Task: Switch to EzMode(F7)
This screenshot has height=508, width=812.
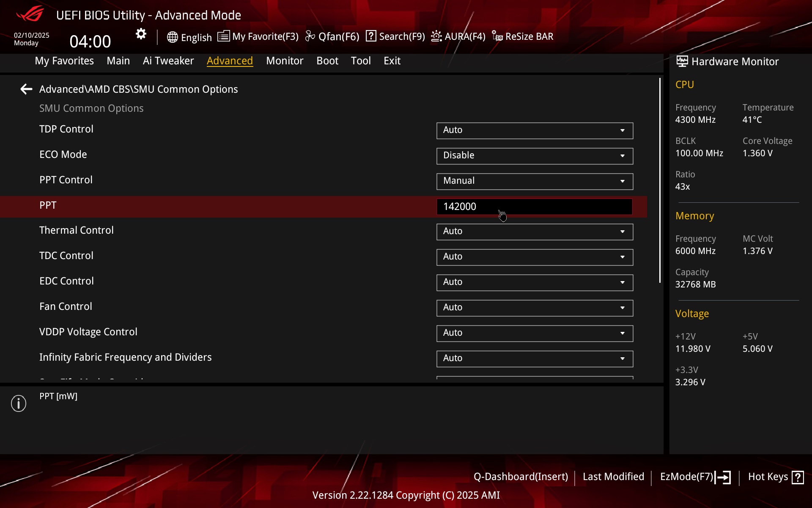Action: tap(695, 477)
